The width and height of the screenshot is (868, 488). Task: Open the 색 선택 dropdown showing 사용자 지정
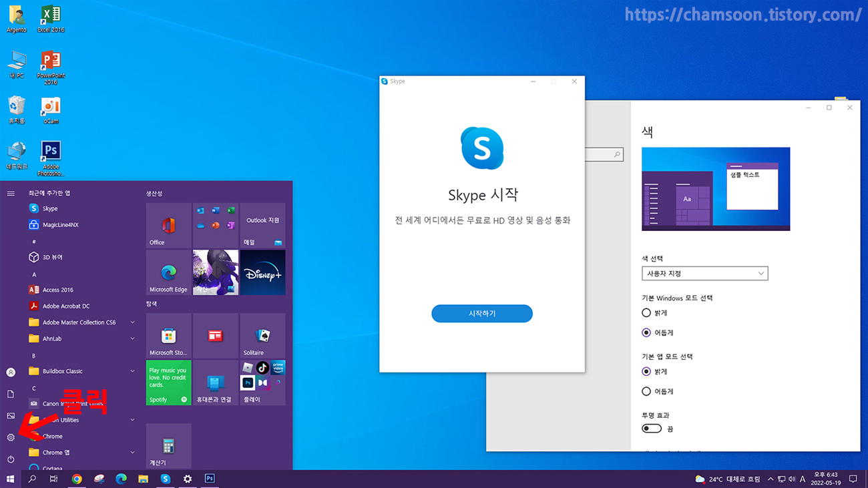click(704, 273)
